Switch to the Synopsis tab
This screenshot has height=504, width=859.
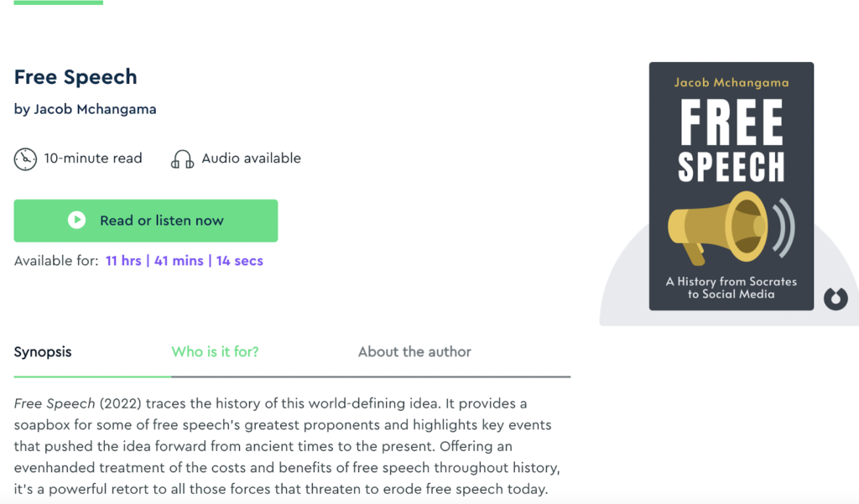(x=43, y=352)
